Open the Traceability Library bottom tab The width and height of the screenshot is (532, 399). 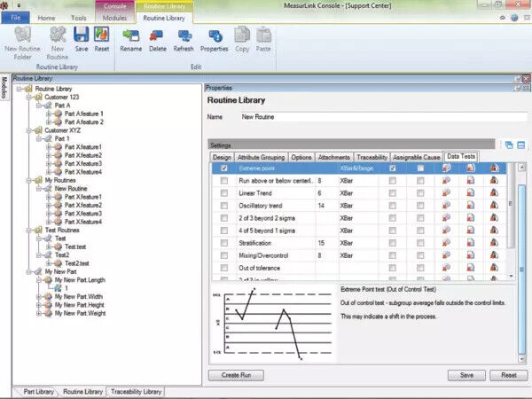[136, 392]
